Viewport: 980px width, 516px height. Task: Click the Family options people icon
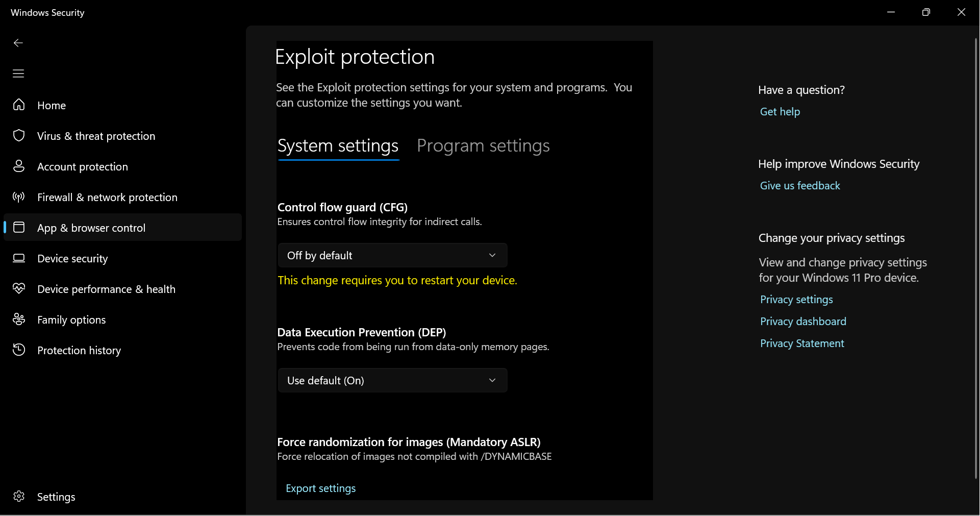tap(19, 319)
